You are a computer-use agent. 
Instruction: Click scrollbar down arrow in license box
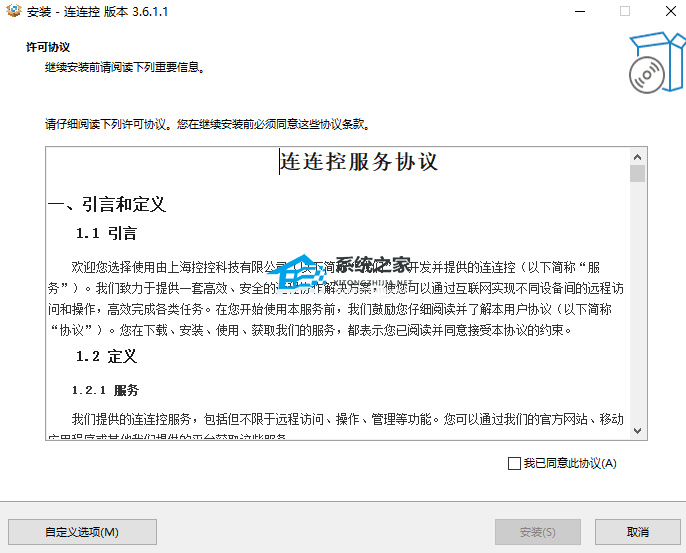coord(637,431)
